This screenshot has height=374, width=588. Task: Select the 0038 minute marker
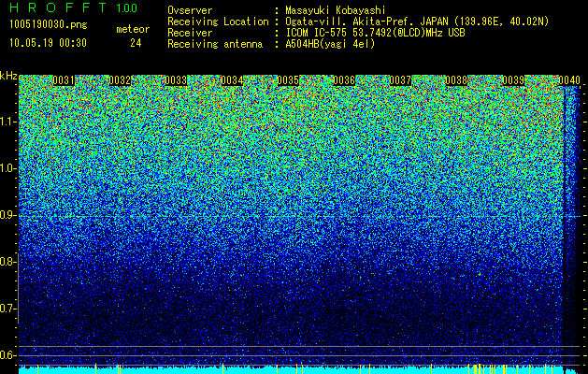pyautogui.click(x=457, y=80)
